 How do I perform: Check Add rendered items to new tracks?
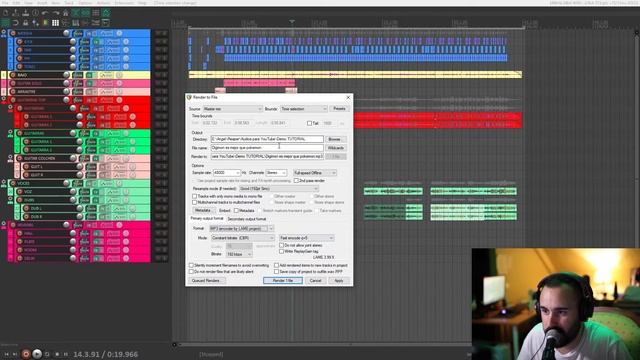point(276,265)
